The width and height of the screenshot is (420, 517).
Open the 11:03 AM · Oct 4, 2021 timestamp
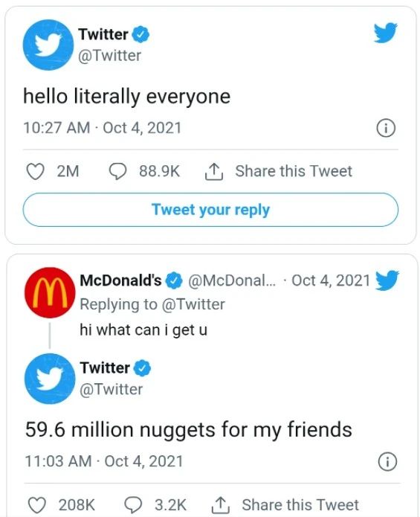[x=104, y=461]
